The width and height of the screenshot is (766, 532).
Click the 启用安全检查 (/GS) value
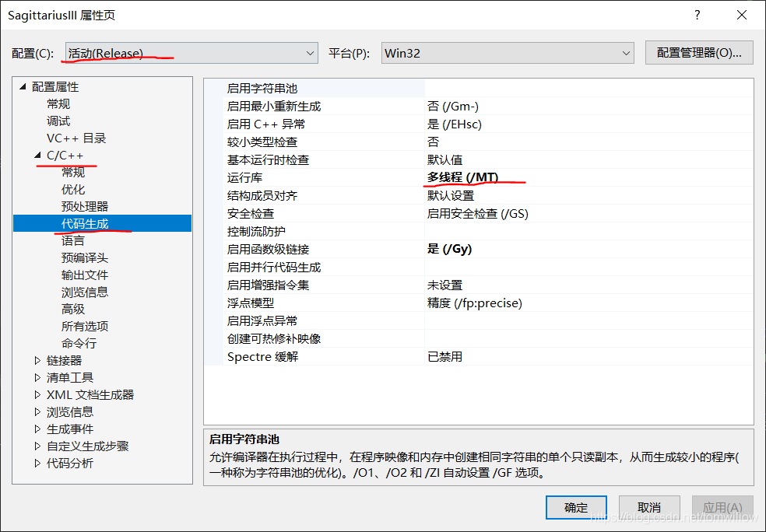coord(478,214)
